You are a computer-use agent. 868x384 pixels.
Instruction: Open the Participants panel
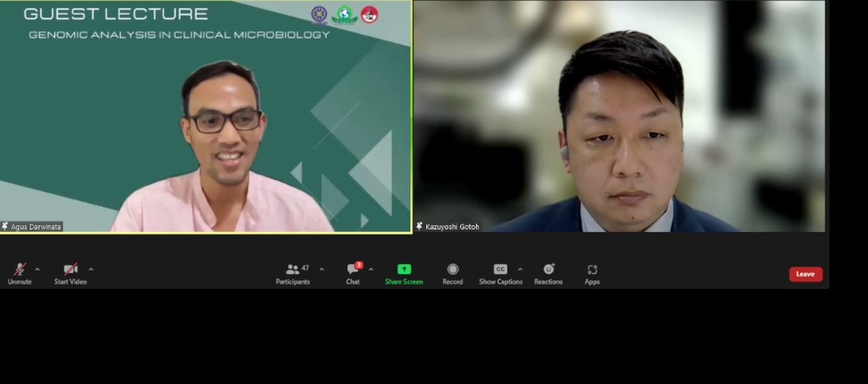click(293, 274)
